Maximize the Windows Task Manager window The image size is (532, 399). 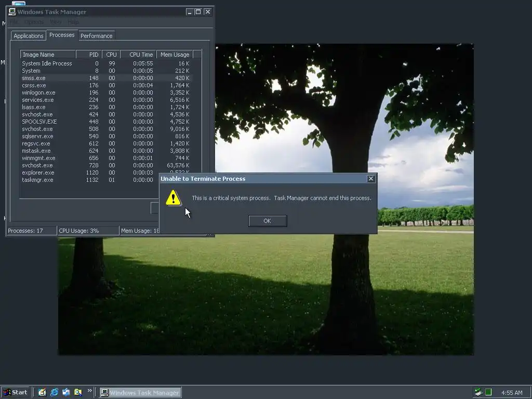pos(198,12)
